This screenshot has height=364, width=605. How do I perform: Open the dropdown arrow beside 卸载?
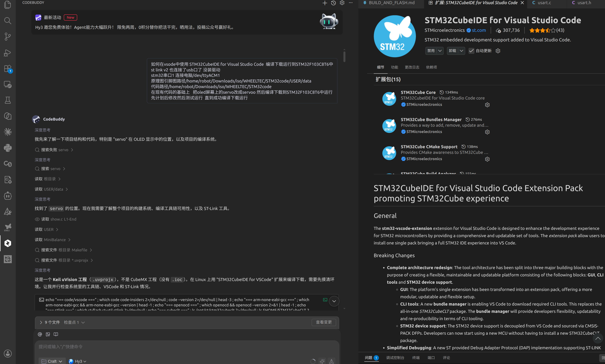[462, 51]
